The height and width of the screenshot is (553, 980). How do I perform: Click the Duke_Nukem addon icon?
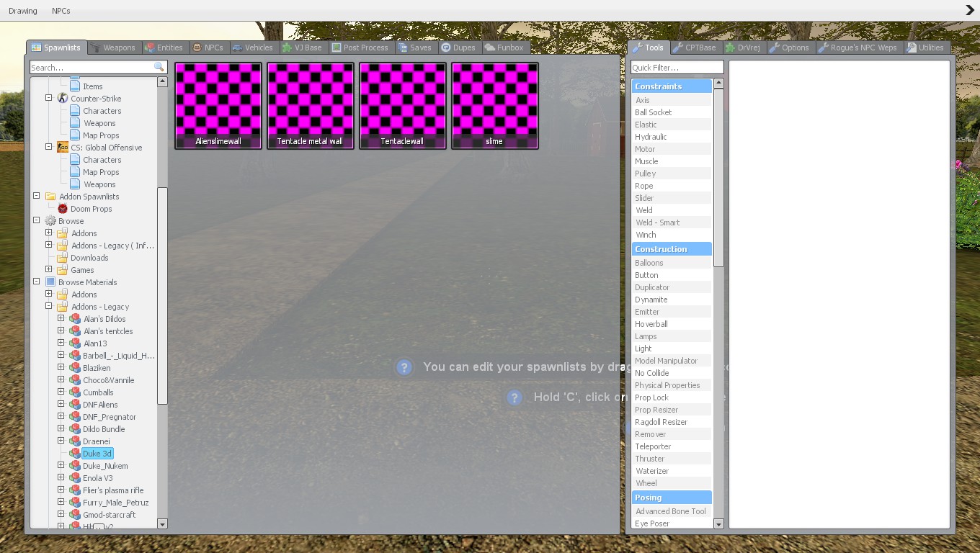click(x=75, y=466)
